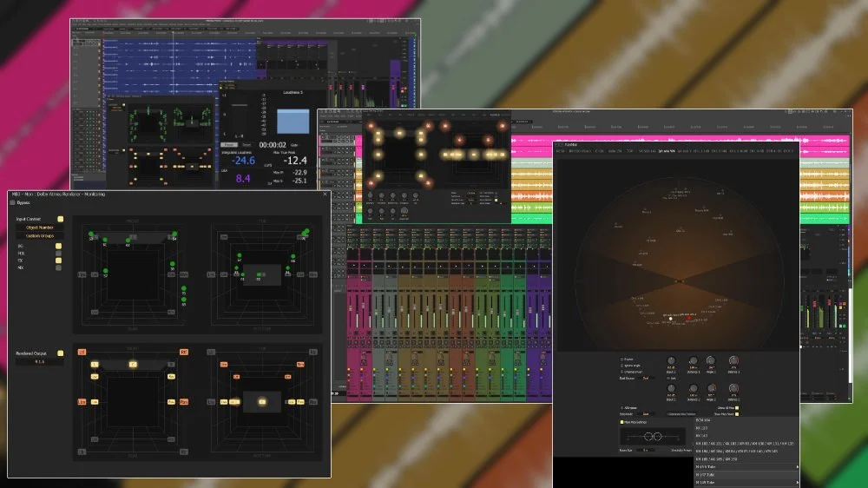Click the white microphone dot in the panner circle
Viewport: 868px width, 488px height.
[670, 319]
